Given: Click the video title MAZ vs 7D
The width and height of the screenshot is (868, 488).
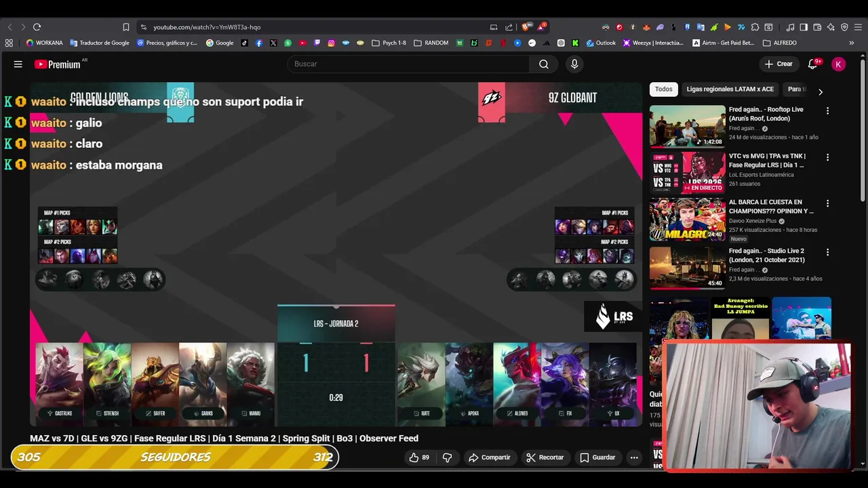Looking at the screenshot, I should (x=224, y=439).
